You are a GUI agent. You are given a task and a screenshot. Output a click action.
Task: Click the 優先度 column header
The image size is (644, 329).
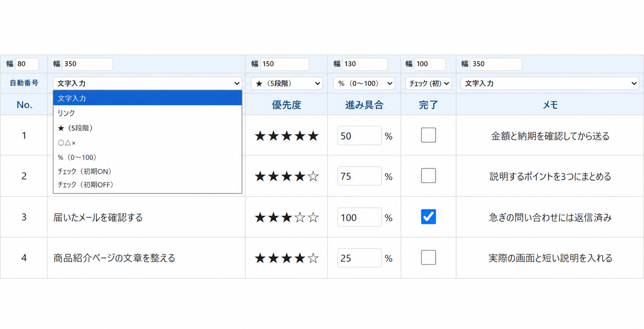pyautogui.click(x=286, y=105)
